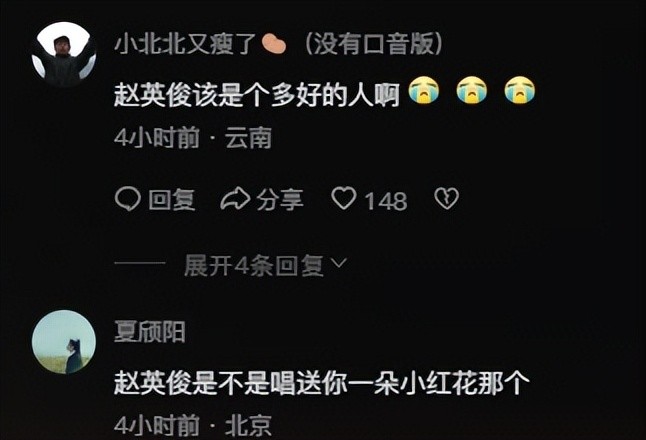Click the reply speech bubble icon
The width and height of the screenshot is (646, 440).
coord(128,199)
